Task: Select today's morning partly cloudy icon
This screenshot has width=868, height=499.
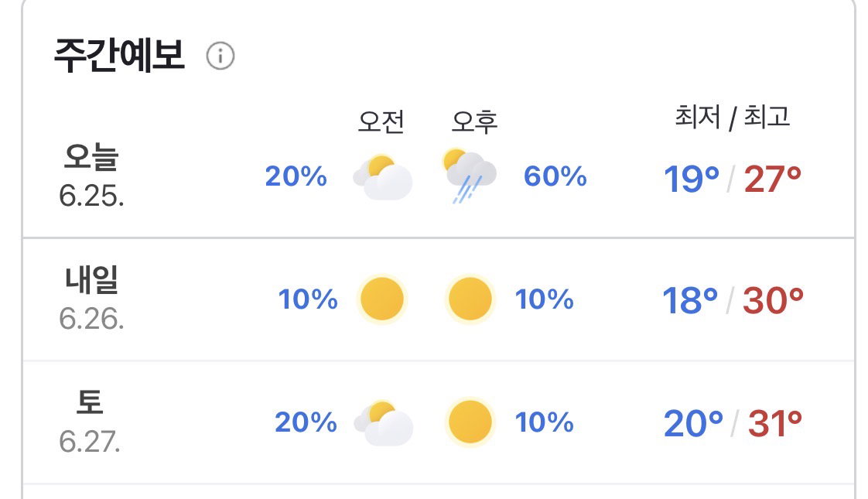Action: click(x=382, y=177)
